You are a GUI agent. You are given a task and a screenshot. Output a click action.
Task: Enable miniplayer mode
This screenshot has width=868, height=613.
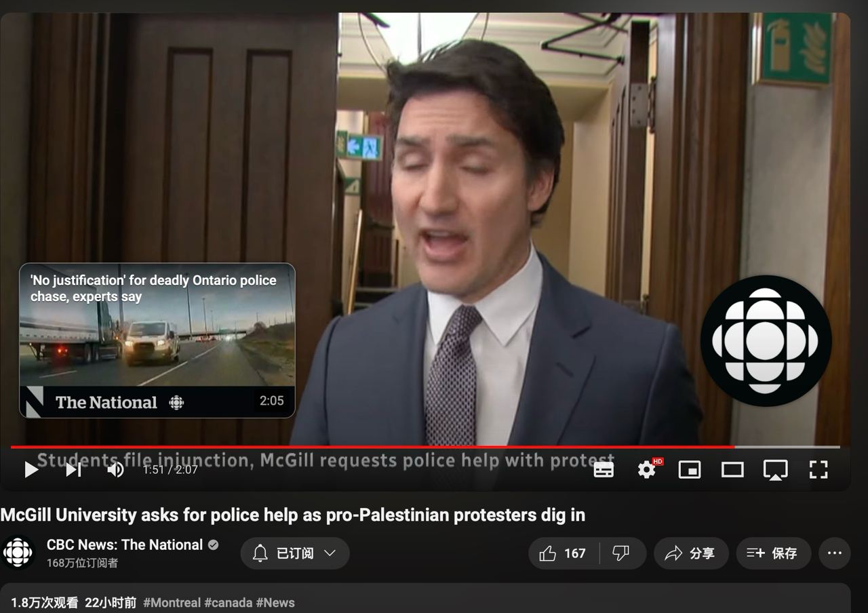[x=690, y=469]
